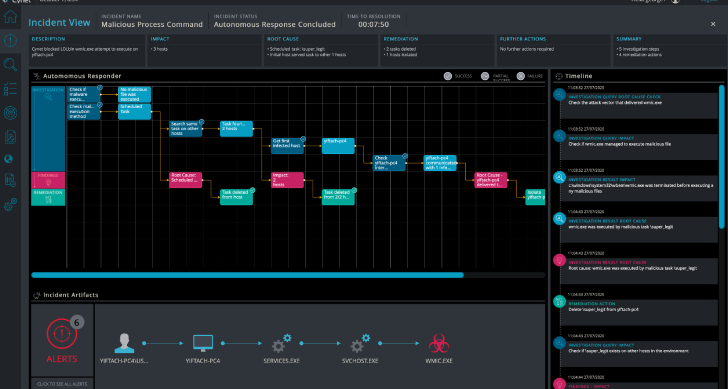Select the YIFTACH-PC4 computer artifact icon
Image resolution: width=728 pixels, height=389 pixels.
203,343
